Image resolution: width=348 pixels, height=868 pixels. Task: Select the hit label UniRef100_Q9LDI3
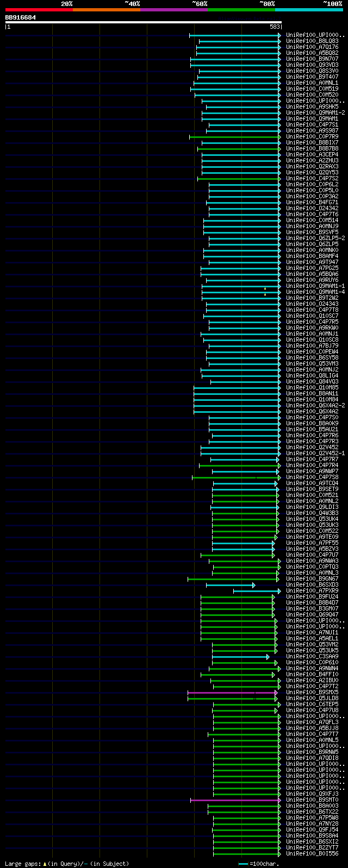click(312, 507)
